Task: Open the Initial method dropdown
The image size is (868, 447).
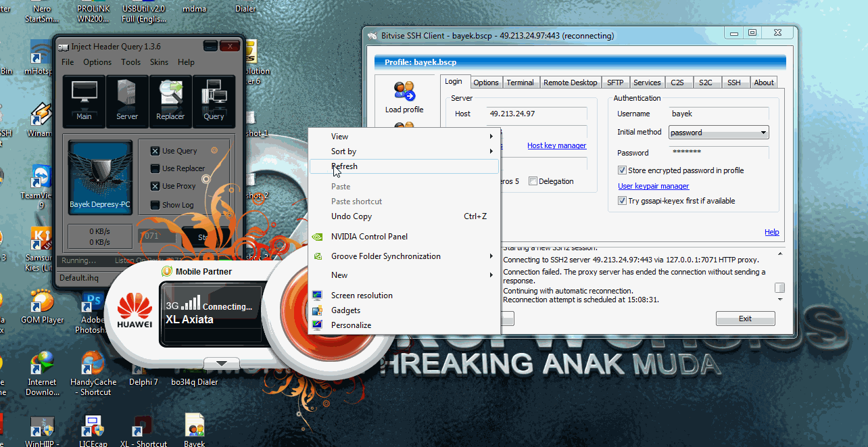Action: click(x=719, y=133)
